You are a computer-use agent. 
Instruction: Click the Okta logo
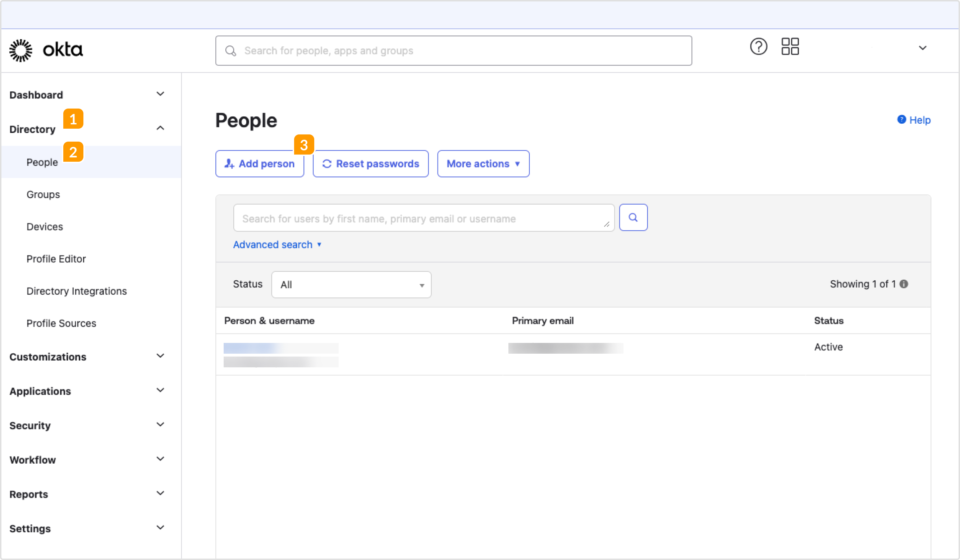coord(46,50)
